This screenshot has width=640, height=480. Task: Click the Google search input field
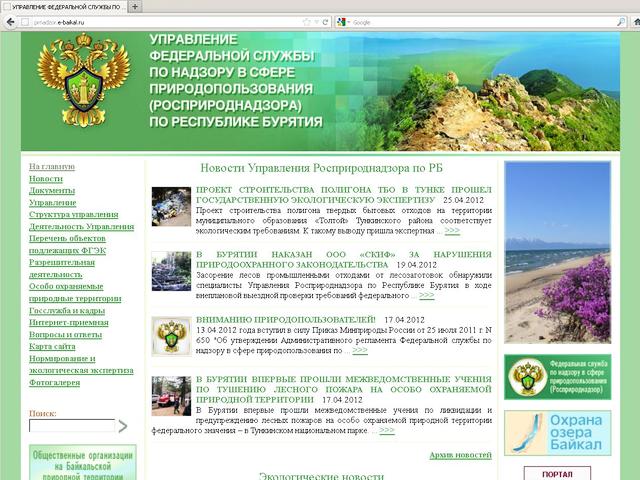point(482,22)
